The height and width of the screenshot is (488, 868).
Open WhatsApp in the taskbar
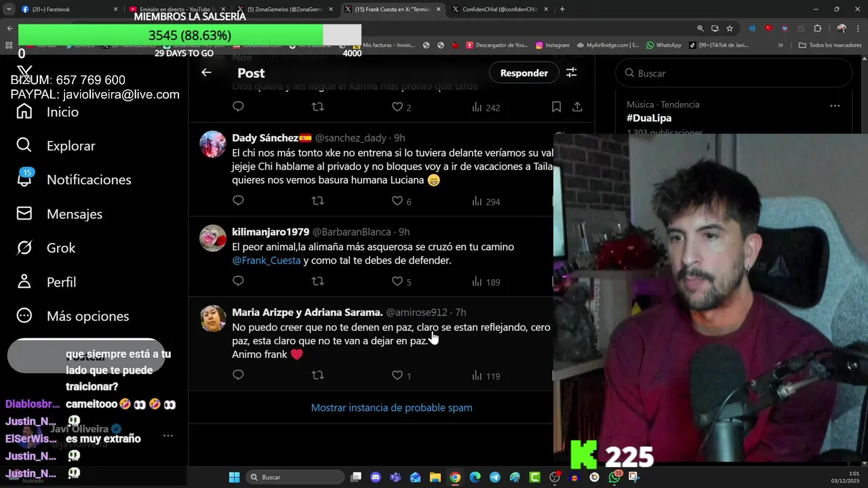point(614,477)
